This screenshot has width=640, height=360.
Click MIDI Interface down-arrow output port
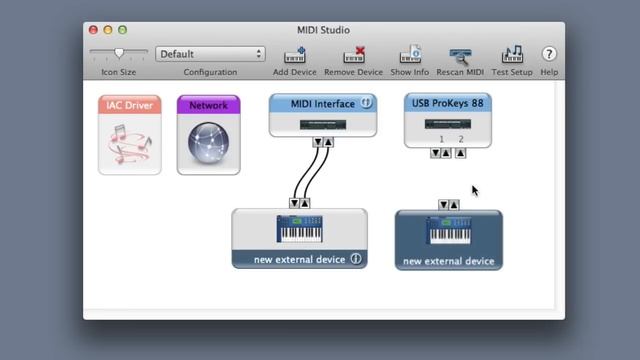[x=318, y=142]
